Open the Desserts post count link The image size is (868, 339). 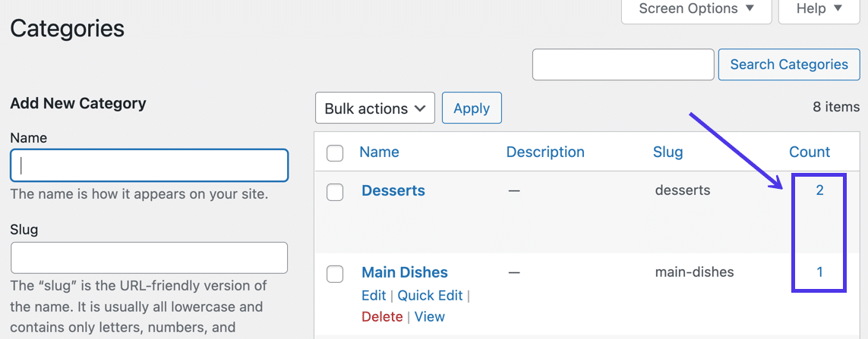click(x=819, y=190)
